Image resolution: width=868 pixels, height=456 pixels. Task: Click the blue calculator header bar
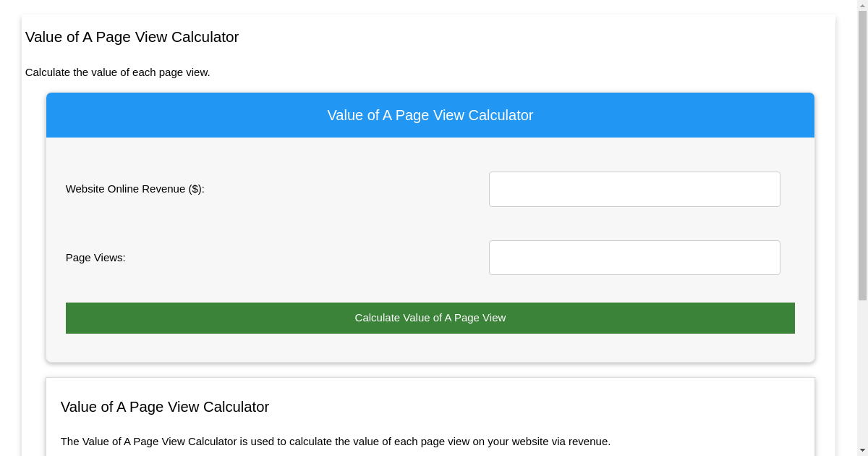coord(430,115)
